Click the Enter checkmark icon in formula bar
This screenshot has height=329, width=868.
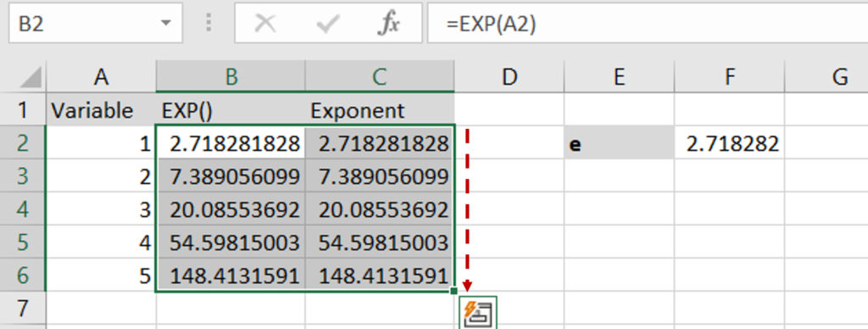[x=327, y=25]
